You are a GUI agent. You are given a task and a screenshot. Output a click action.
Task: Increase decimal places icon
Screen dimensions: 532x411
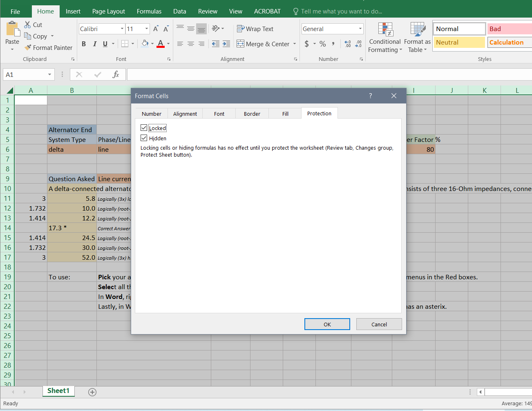(x=348, y=44)
